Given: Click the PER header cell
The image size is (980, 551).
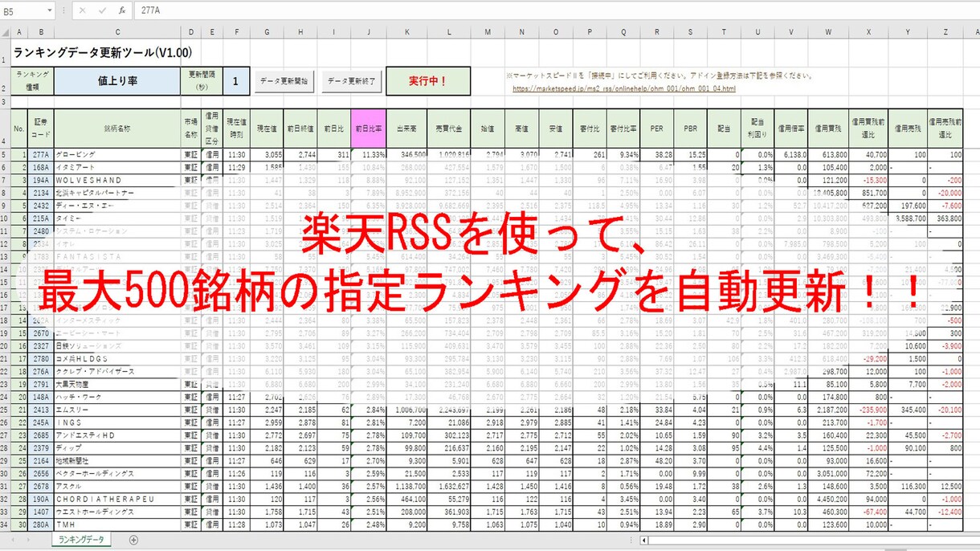Looking at the screenshot, I should point(657,127).
